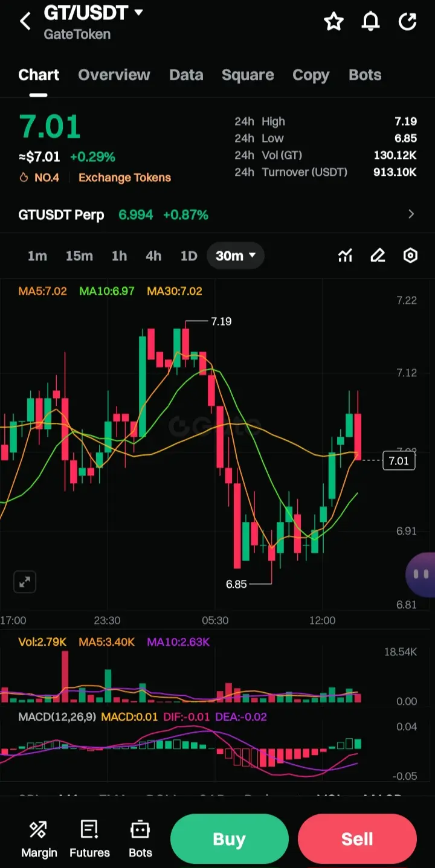Switch chart to 1h interval

click(119, 256)
